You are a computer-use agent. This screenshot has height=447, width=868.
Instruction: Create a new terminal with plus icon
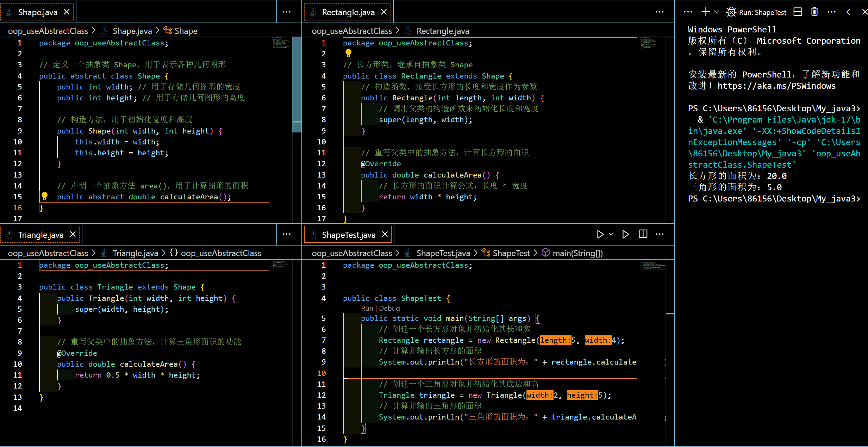(706, 12)
